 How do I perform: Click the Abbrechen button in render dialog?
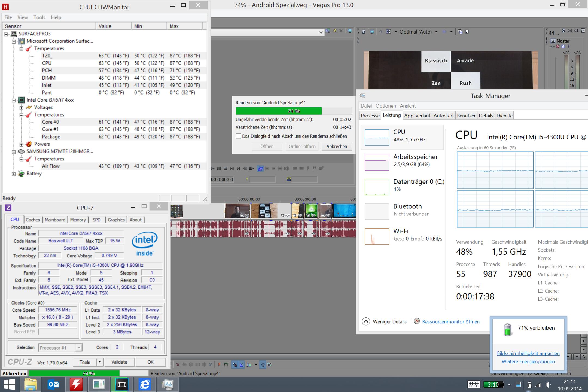coord(336,146)
